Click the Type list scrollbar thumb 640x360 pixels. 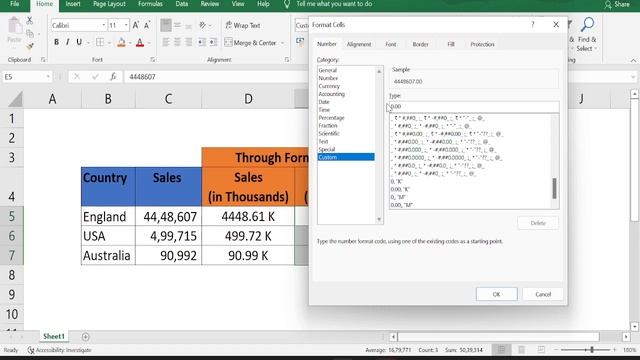click(554, 188)
